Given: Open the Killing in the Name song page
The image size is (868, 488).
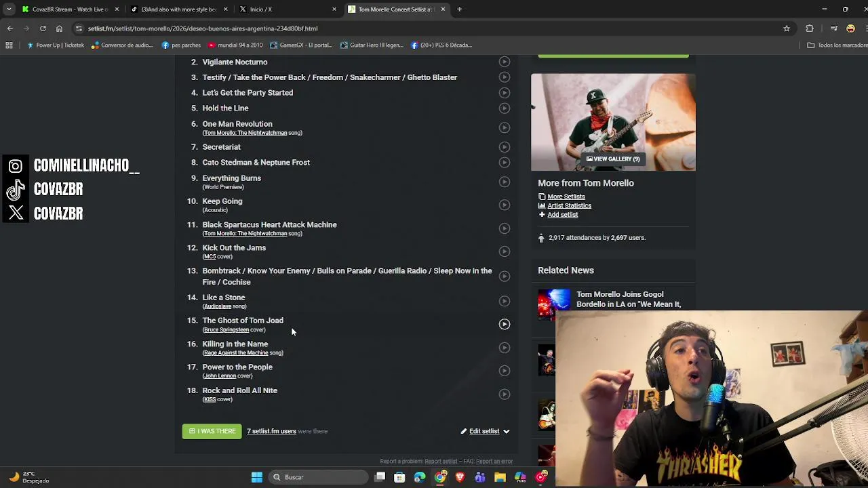Looking at the screenshot, I should point(235,344).
